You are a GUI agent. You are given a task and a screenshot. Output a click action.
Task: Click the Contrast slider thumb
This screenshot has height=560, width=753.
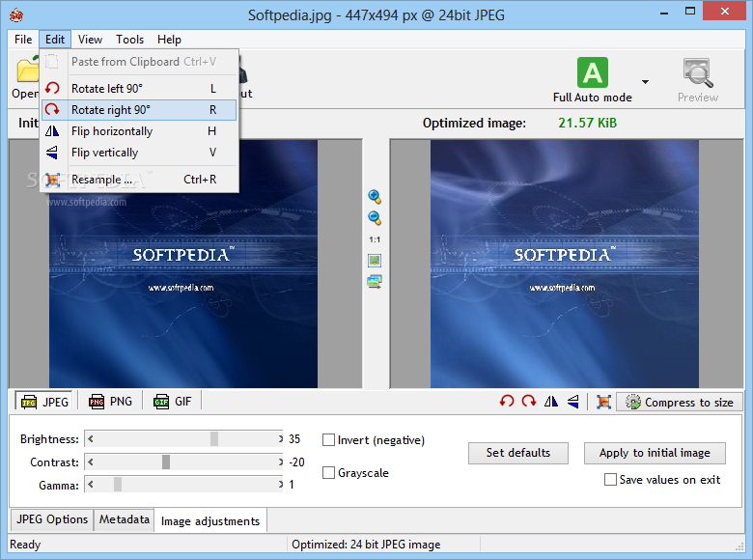pyautogui.click(x=166, y=462)
